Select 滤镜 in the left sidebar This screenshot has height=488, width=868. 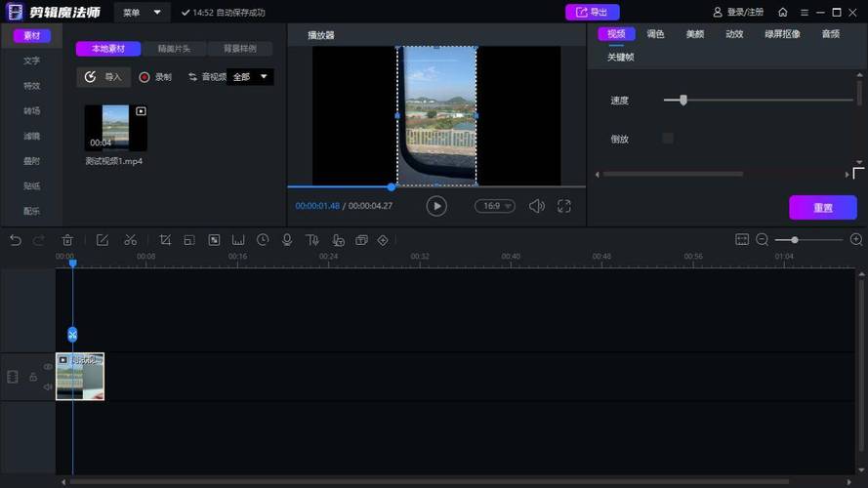[31, 136]
